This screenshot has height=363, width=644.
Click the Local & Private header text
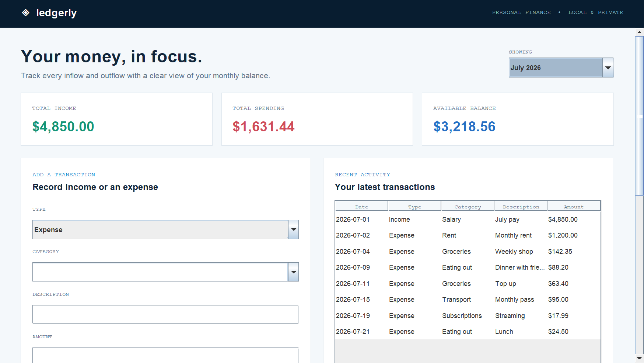(595, 13)
